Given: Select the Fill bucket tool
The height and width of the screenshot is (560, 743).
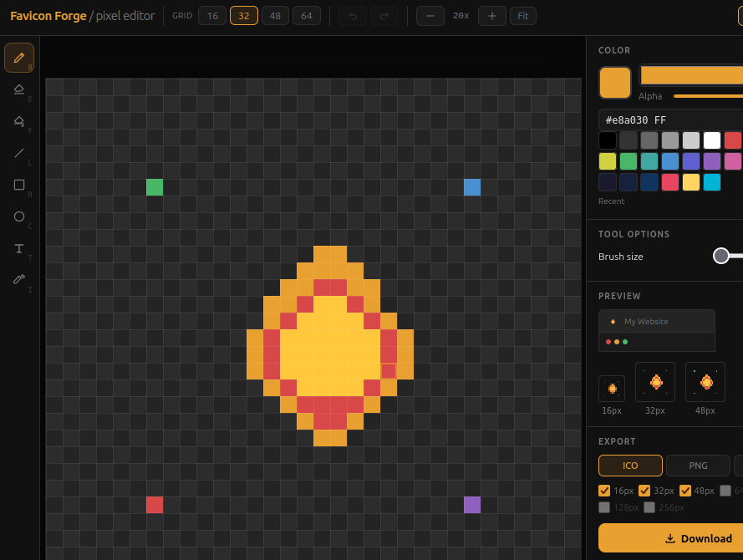Looking at the screenshot, I should click(x=19, y=121).
